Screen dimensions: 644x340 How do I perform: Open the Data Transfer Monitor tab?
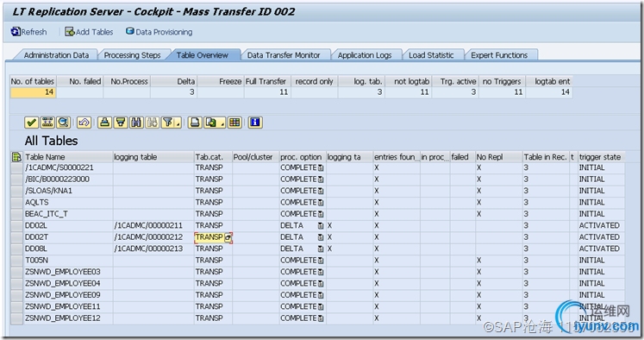284,55
